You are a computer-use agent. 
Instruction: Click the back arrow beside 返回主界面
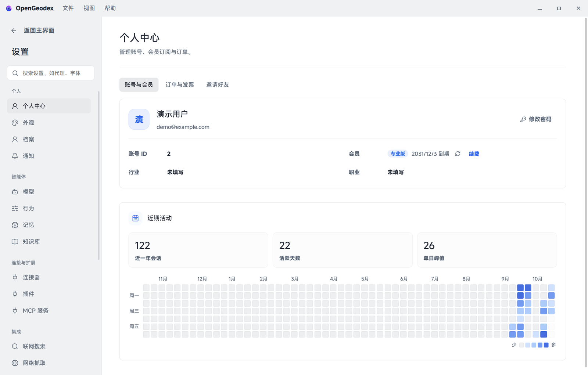(x=14, y=30)
